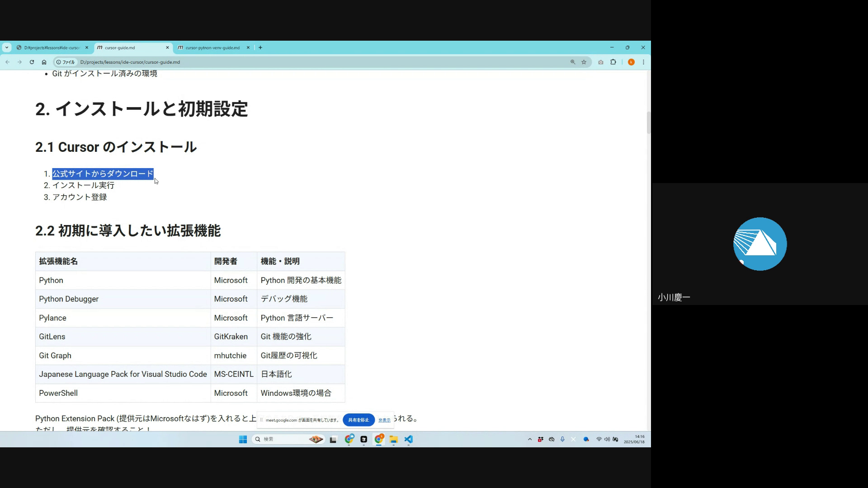The width and height of the screenshot is (868, 488).
Task: Click the orange profile avatar icon
Action: (631, 62)
